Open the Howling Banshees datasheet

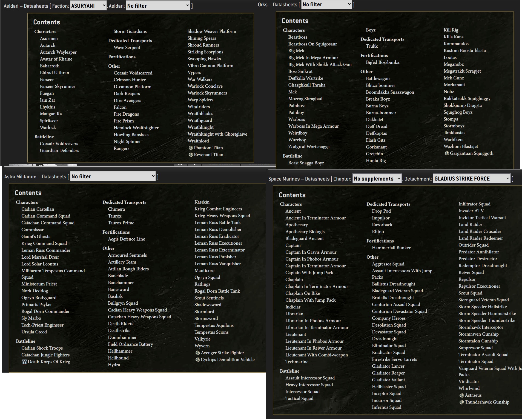pos(131,135)
